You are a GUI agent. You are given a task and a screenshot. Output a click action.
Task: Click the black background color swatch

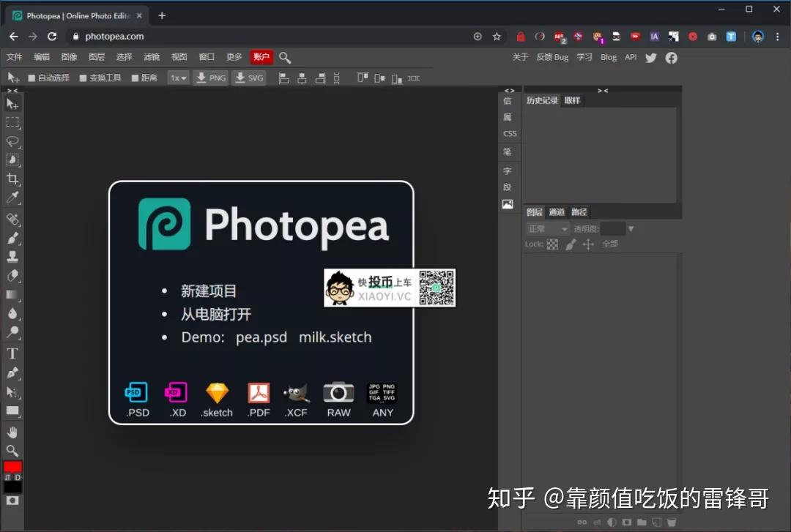pos(12,487)
